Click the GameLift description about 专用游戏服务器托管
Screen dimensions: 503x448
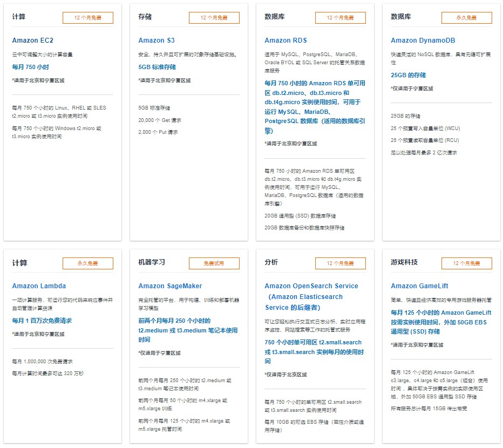pyautogui.click(x=441, y=300)
